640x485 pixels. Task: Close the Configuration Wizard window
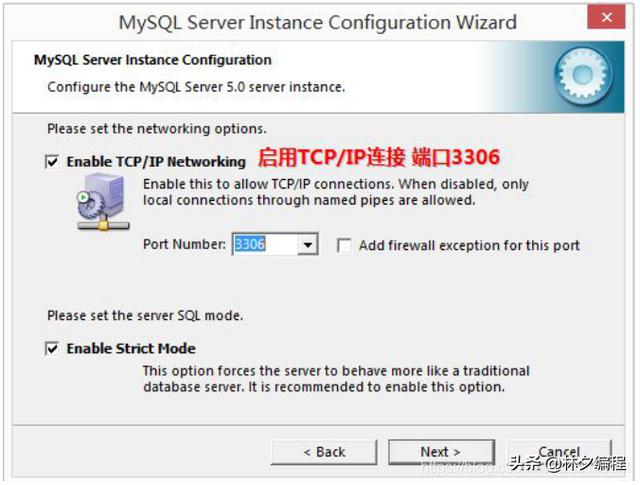[607, 17]
